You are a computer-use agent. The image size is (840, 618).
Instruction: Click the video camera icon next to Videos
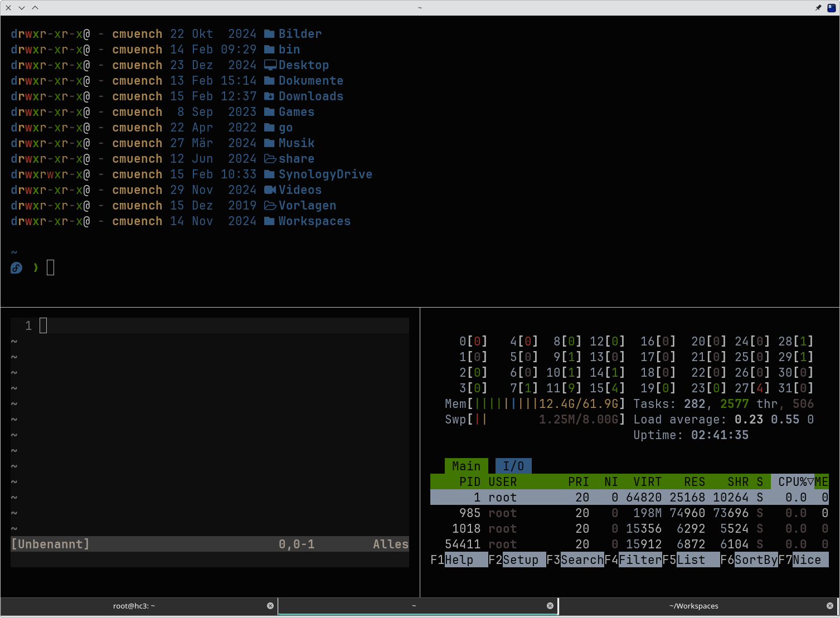point(270,190)
